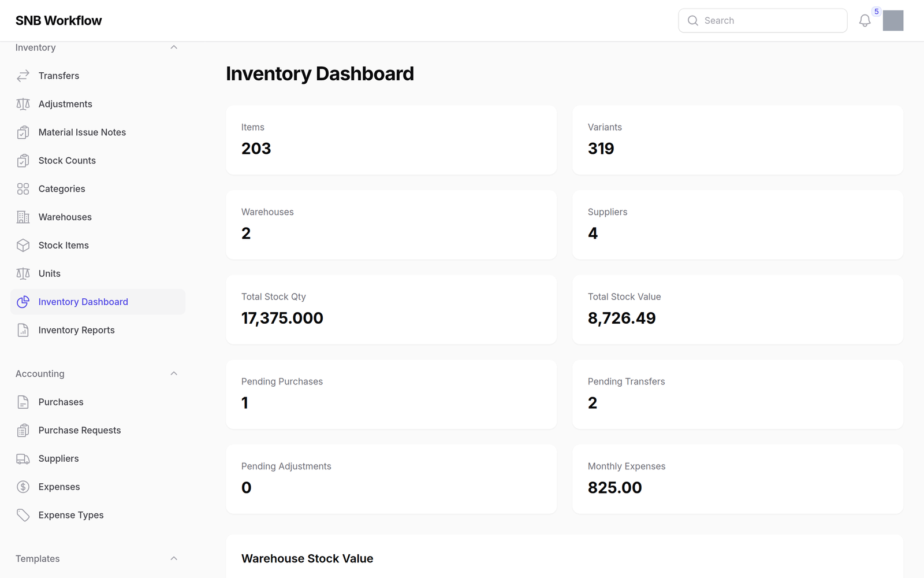
Task: Click the Pending Adjustments card
Action: point(391,479)
